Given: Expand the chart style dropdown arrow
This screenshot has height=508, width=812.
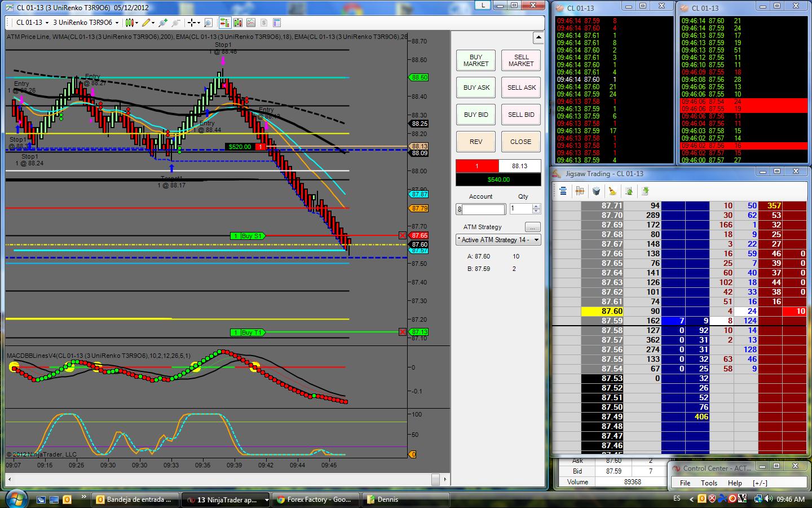Looking at the screenshot, I should click(x=137, y=23).
